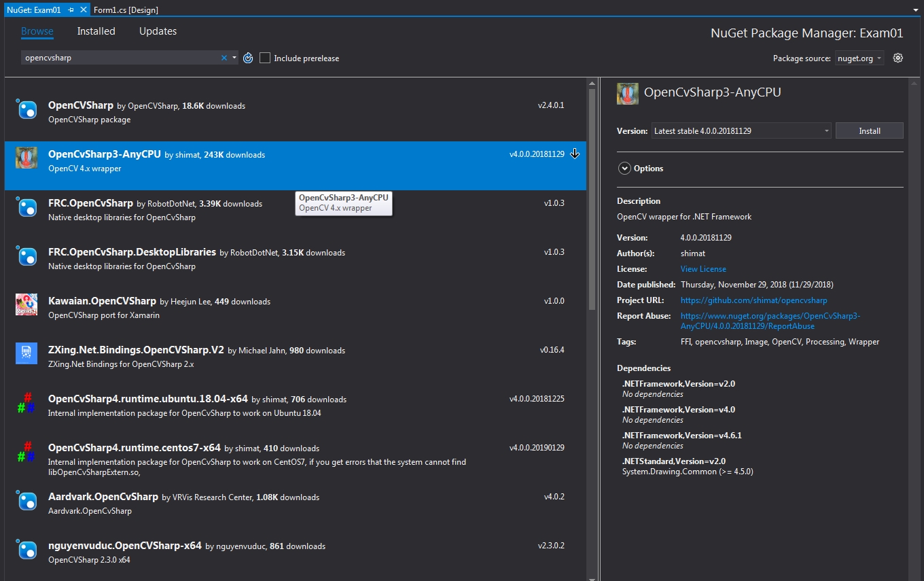Click the .NETStandard,Version=v2.0 dependency heading
This screenshot has width=924, height=581.
point(674,461)
